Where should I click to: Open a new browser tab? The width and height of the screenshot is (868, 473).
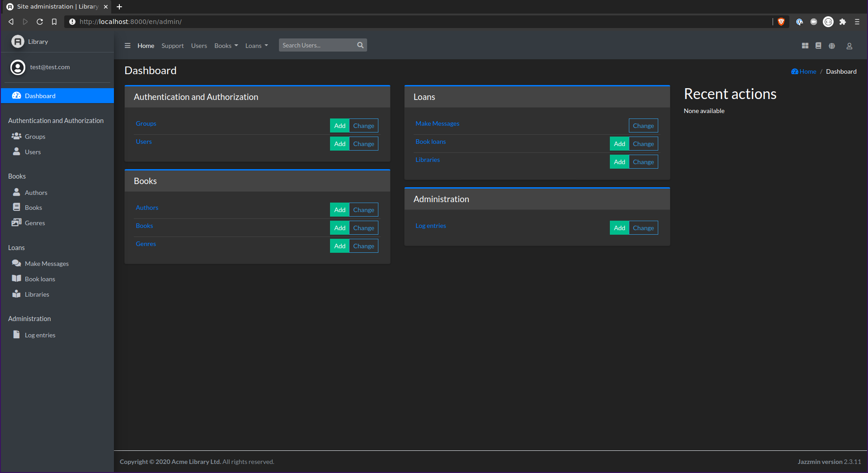click(x=119, y=7)
